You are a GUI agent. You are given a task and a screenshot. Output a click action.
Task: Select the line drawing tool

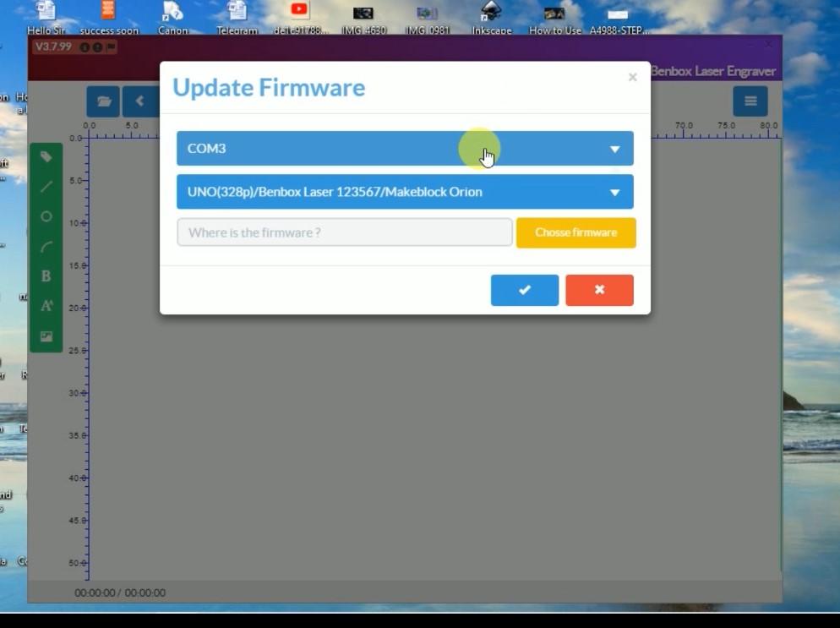(46, 187)
